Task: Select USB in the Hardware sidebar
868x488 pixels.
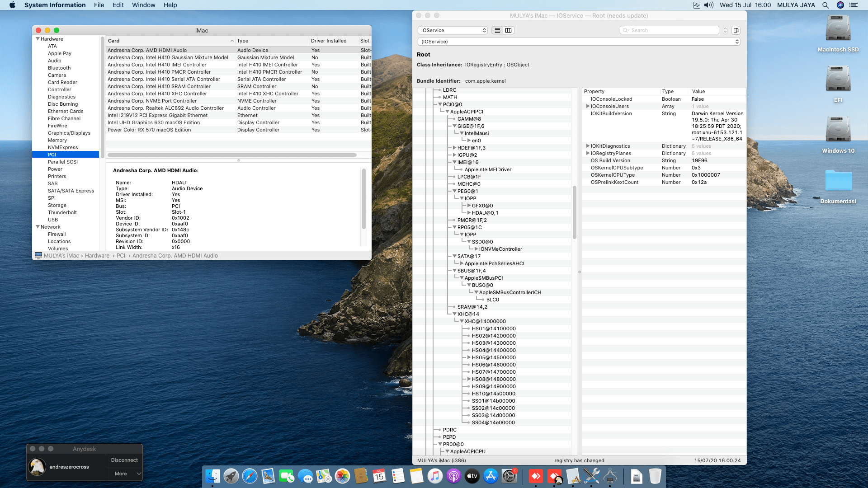Action: 53,220
